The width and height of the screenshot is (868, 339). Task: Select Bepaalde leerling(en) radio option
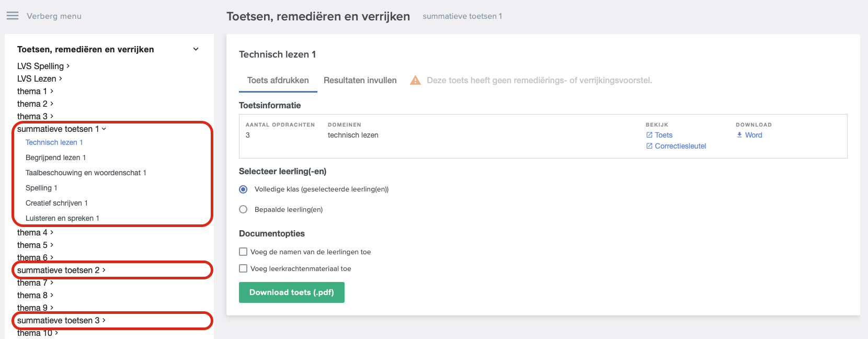(243, 209)
